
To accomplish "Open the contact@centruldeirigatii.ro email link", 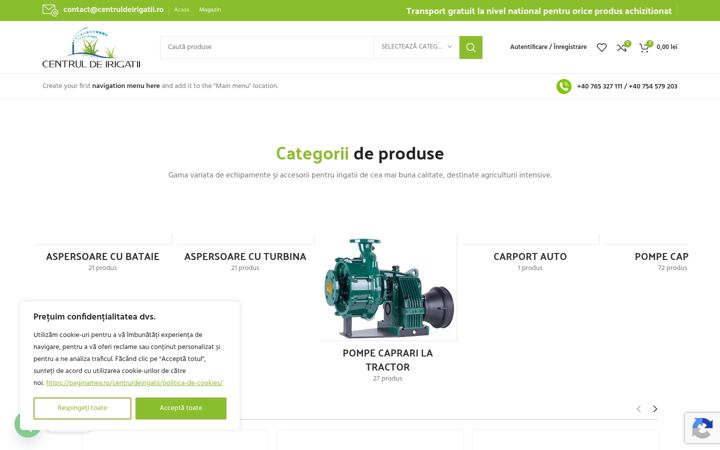I will click(x=113, y=10).
